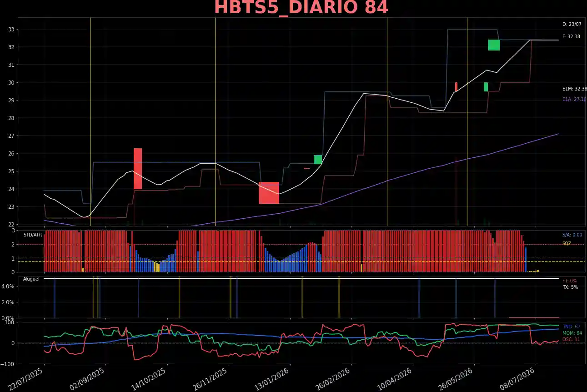Click the 'STD/ATR' panel label
587x392 pixels.
tap(33, 235)
